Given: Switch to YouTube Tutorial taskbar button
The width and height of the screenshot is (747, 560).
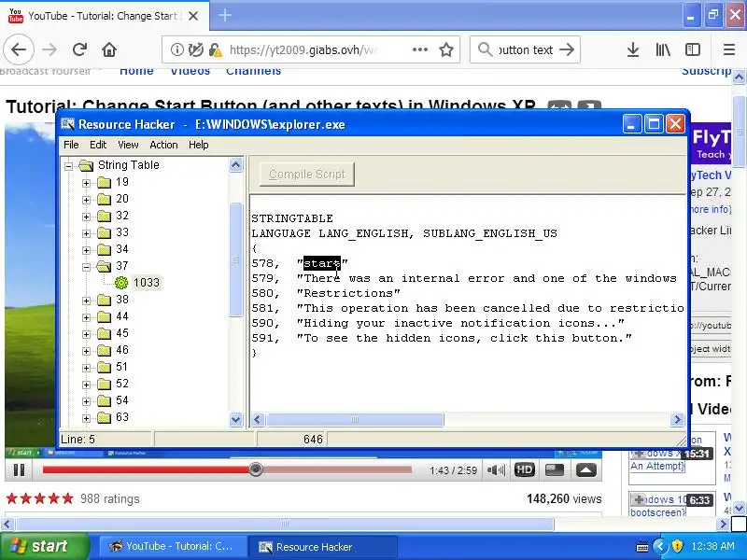Looking at the screenshot, I should click(x=172, y=546).
